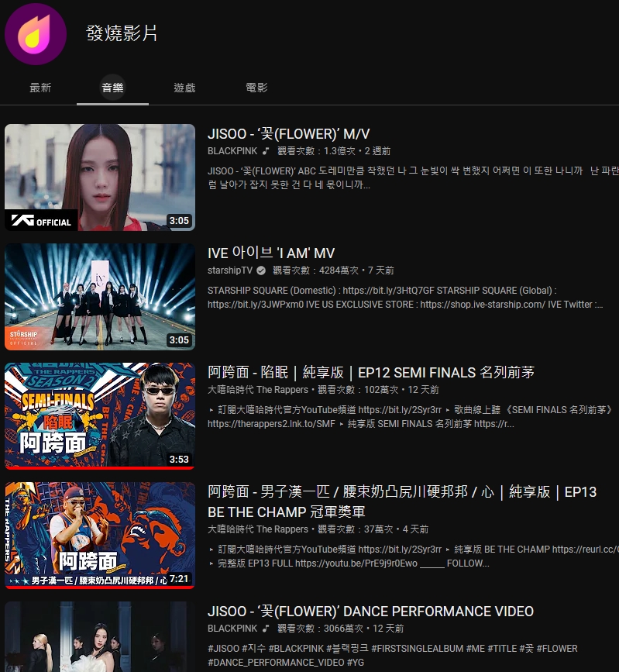Visit 大嘻哈時代 The Rappers channel on the 陷眠 row
The height and width of the screenshot is (672, 619).
tap(258, 390)
